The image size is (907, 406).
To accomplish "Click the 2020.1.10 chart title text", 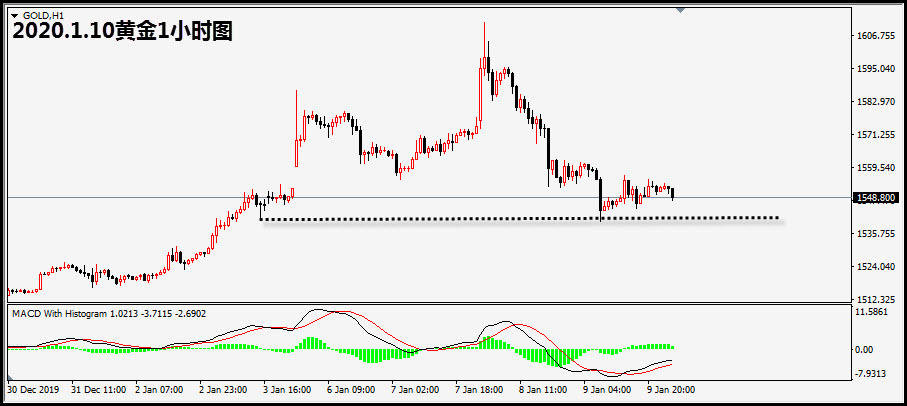I will click(x=123, y=32).
